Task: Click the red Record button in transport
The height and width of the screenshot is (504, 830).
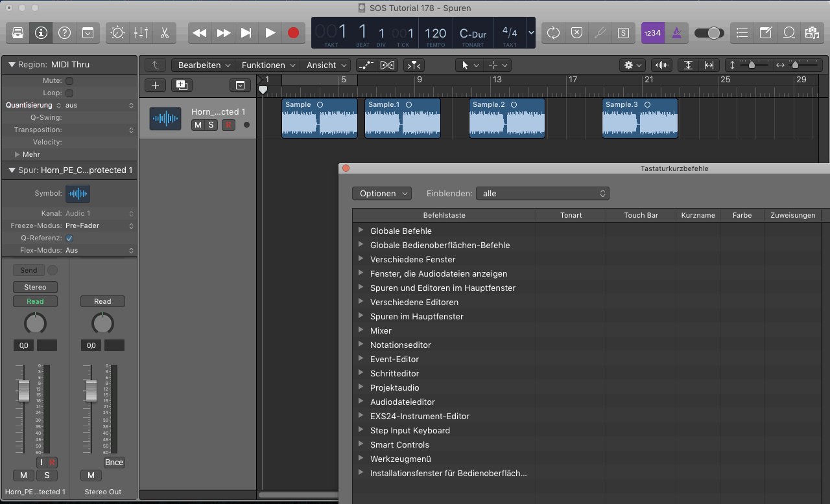Action: click(293, 32)
